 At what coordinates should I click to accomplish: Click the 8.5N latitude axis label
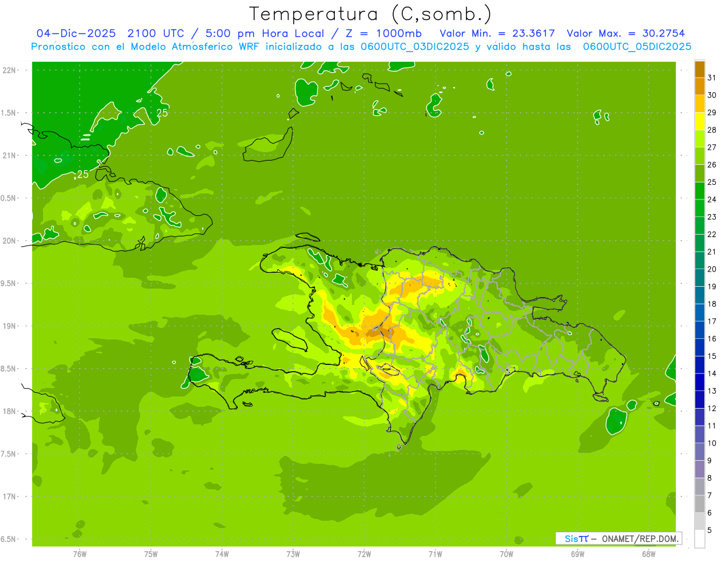tap(8, 368)
